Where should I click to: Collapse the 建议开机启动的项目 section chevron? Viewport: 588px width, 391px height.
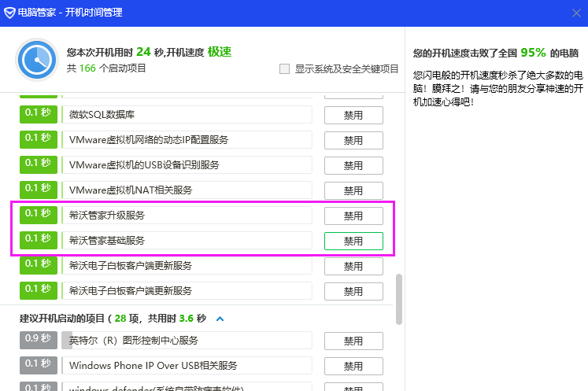click(220, 319)
